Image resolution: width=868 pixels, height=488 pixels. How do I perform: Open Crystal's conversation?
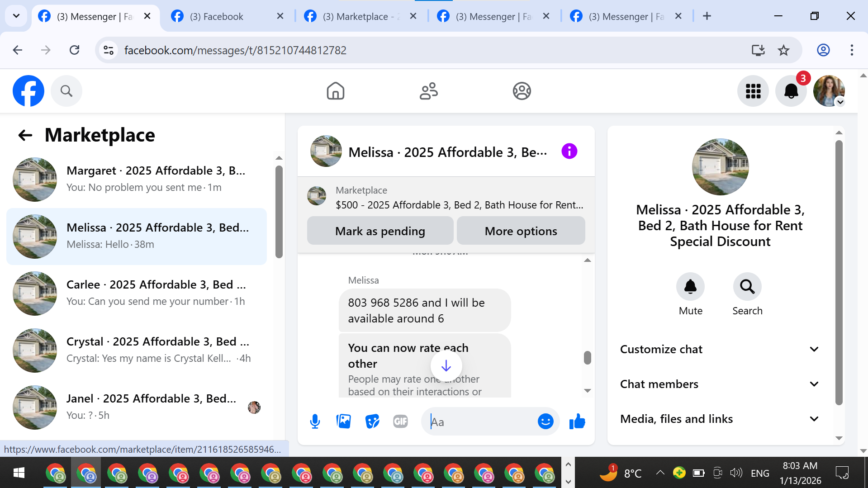coord(137,350)
